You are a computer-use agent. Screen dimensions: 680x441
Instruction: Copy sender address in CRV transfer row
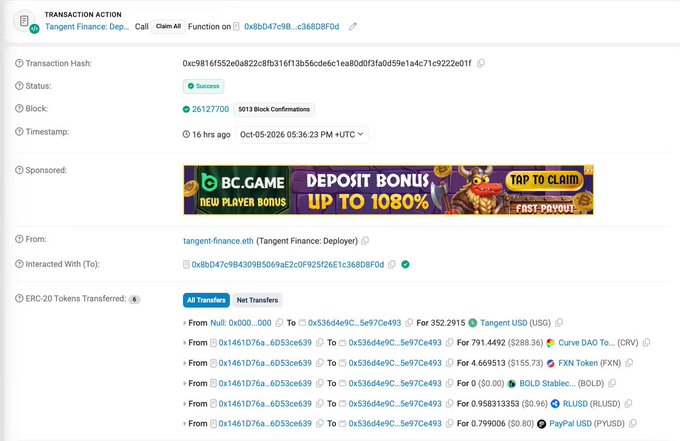(x=320, y=343)
